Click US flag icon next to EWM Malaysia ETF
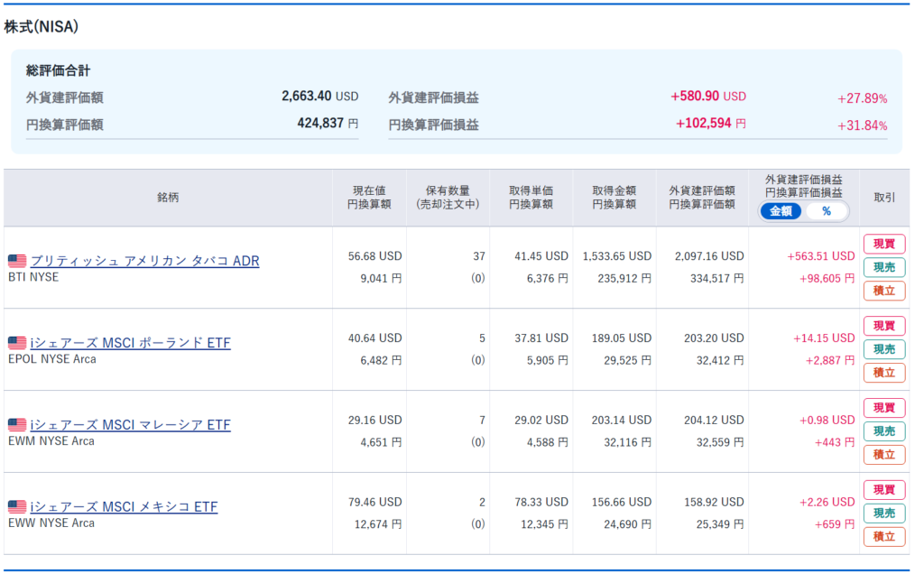Image resolution: width=924 pixels, height=583 pixels. click(17, 425)
